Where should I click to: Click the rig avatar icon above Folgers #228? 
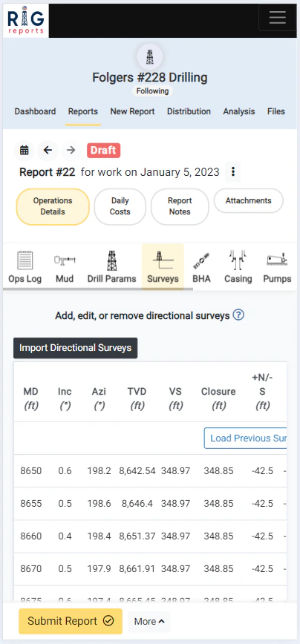pyautogui.click(x=149, y=56)
